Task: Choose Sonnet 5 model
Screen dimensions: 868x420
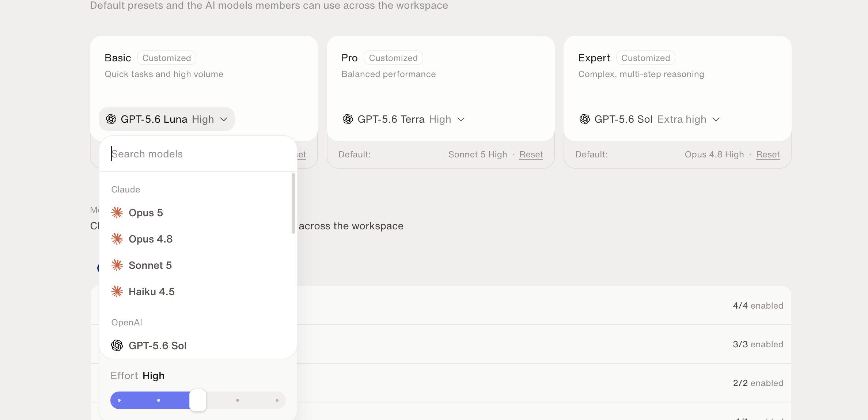Action: pyautogui.click(x=198, y=265)
